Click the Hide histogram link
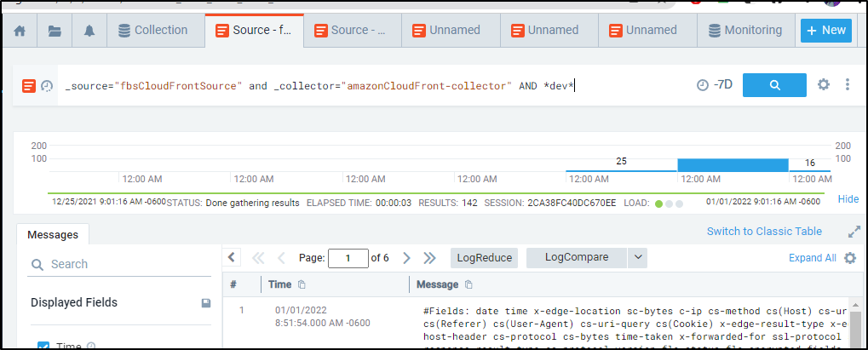This screenshot has height=350, width=868. coord(848,199)
